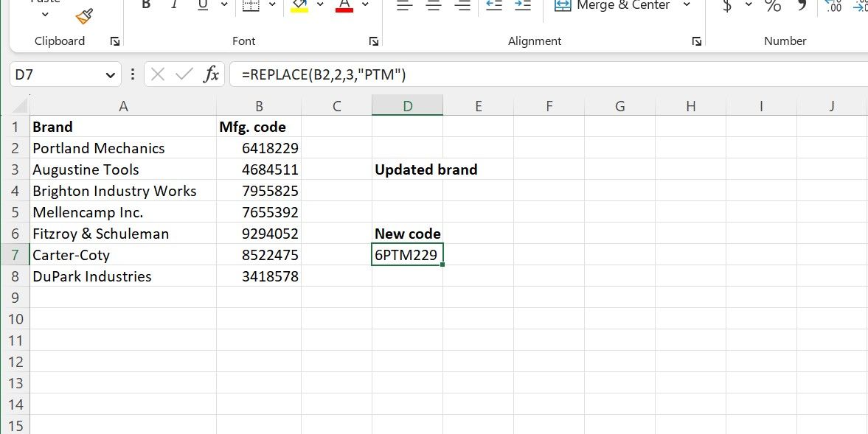Select column A header

[123, 106]
